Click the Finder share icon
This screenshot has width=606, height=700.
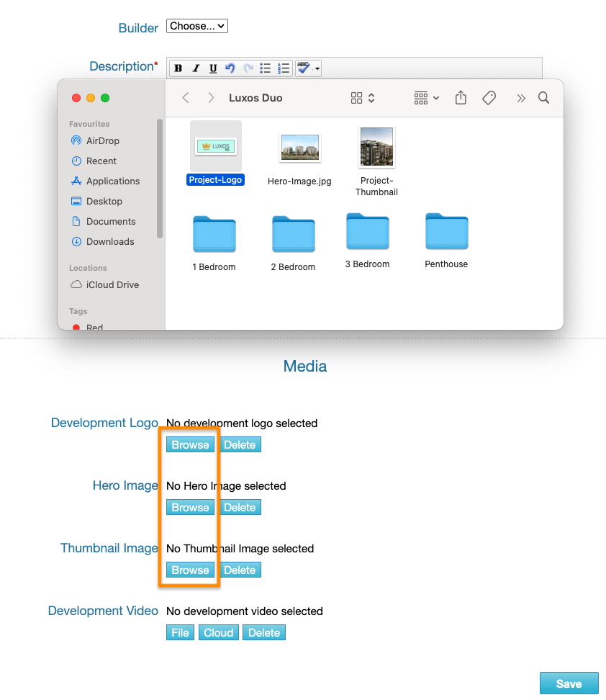coord(461,98)
